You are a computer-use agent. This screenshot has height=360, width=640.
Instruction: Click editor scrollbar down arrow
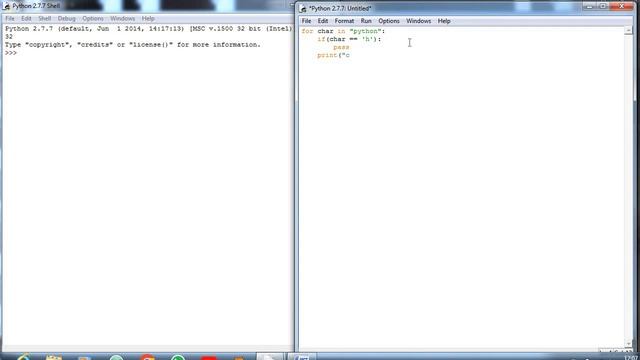point(628,344)
